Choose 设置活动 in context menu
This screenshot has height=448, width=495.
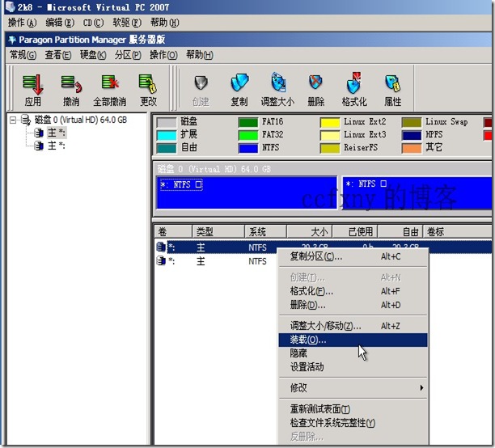pyautogui.click(x=353, y=367)
